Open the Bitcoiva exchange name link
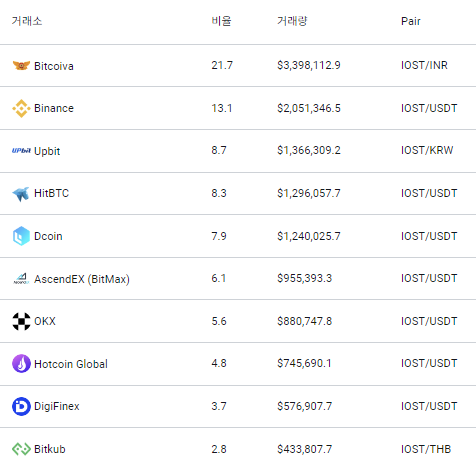 (54, 66)
